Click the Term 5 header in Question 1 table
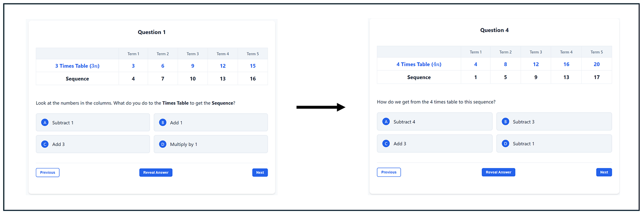This screenshot has width=644, height=214. point(253,54)
